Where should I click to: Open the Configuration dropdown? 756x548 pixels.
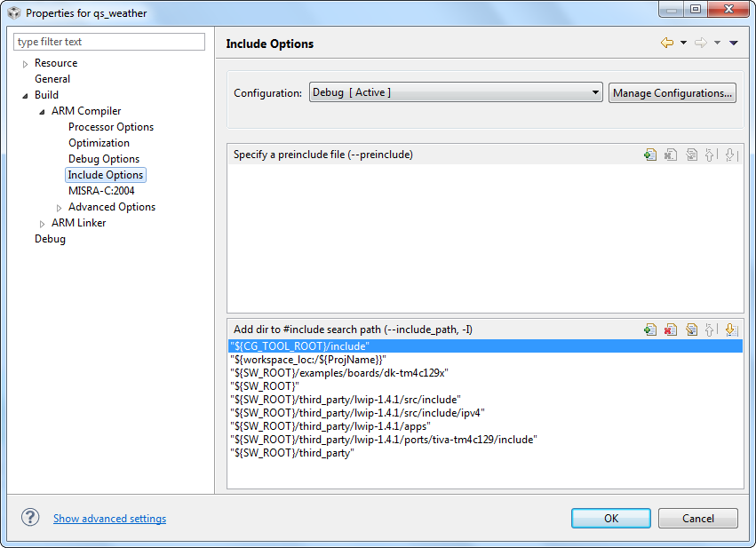[457, 92]
